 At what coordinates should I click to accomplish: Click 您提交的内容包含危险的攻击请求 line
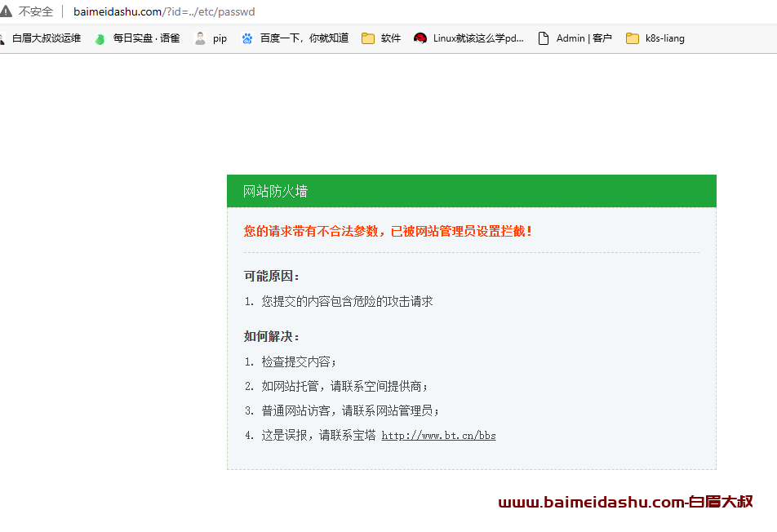(348, 301)
